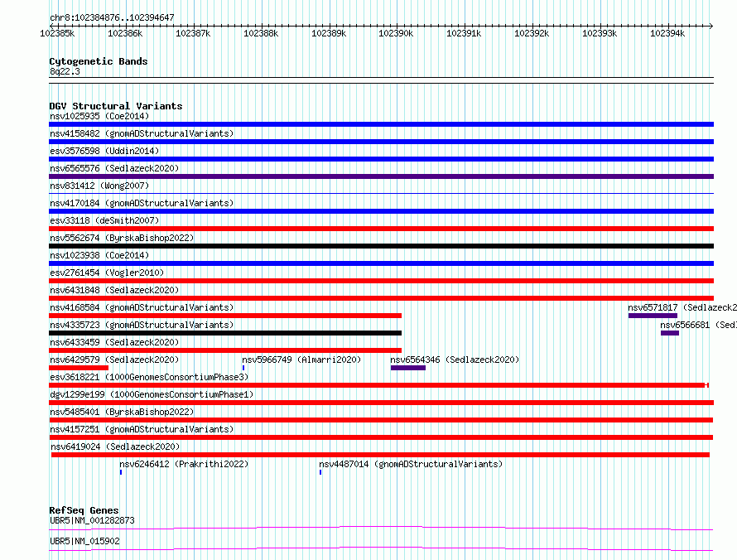Click the chr8:102384876..102394647 coordinate text
737x560 pixels.
112,17
